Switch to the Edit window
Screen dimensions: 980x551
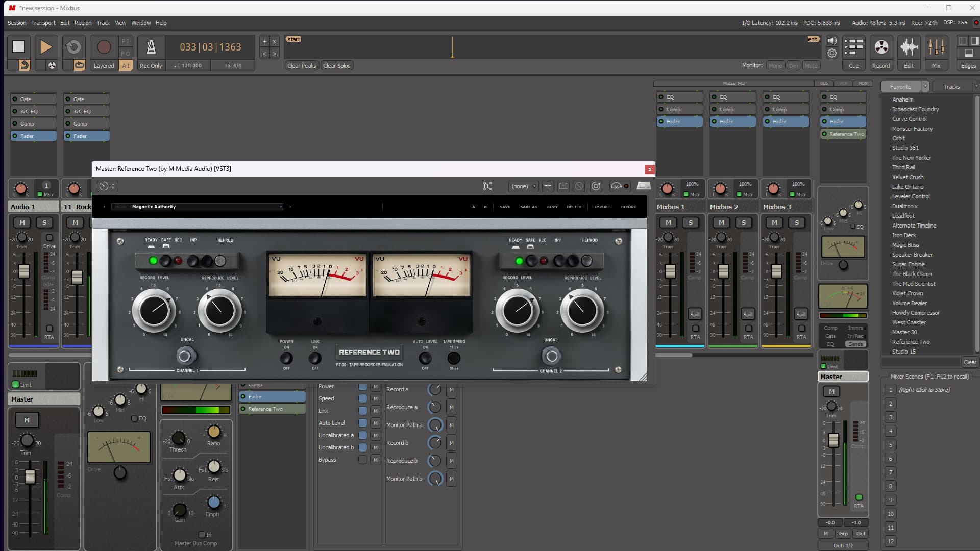click(x=909, y=53)
